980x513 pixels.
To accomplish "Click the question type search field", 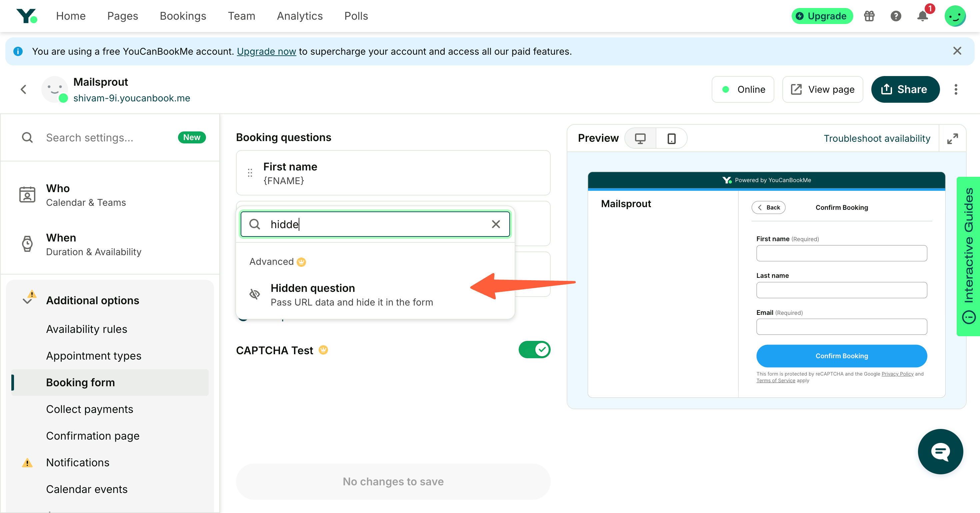I will [375, 224].
